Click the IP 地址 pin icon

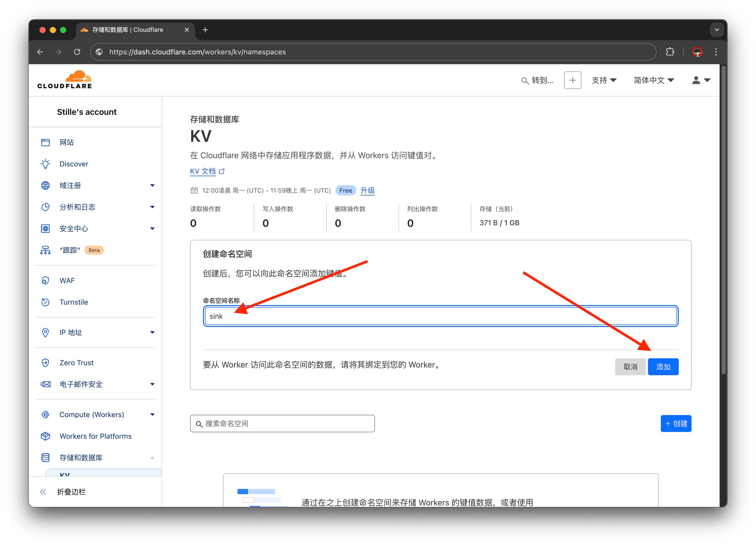[45, 332]
